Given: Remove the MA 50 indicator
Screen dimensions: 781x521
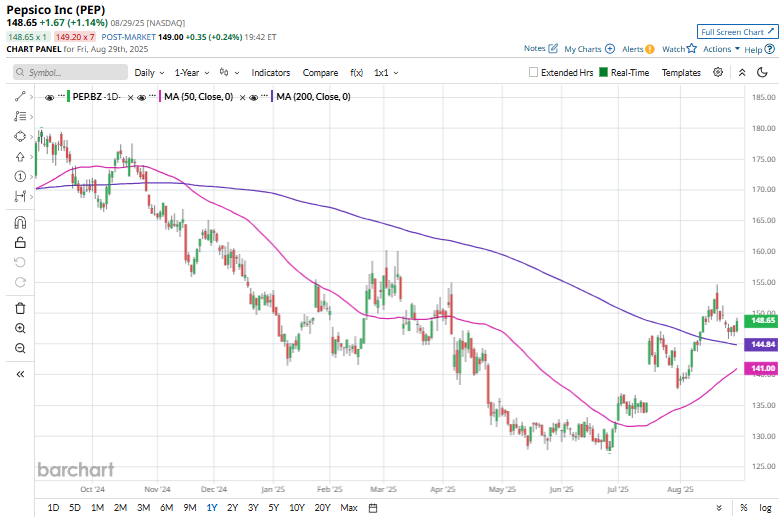Looking at the screenshot, I should coord(243,98).
